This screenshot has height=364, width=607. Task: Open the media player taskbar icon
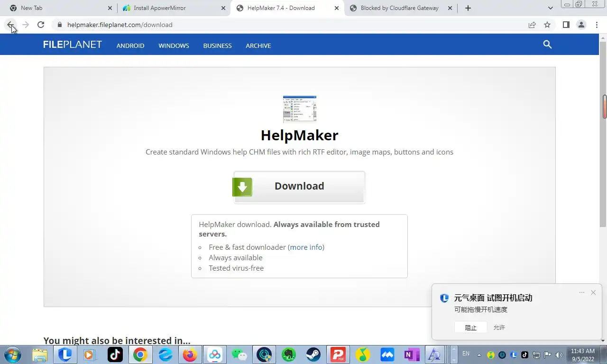[x=89, y=355]
